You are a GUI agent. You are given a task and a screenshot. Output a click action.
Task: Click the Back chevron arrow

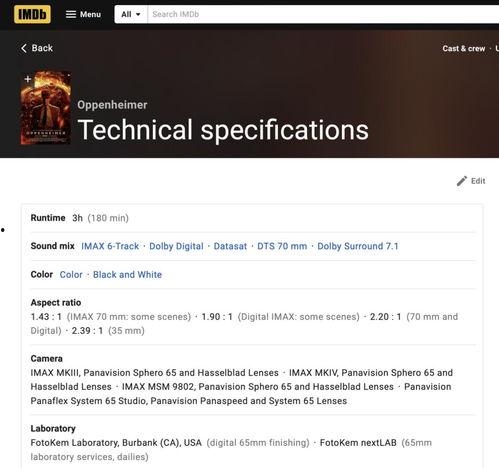click(24, 48)
